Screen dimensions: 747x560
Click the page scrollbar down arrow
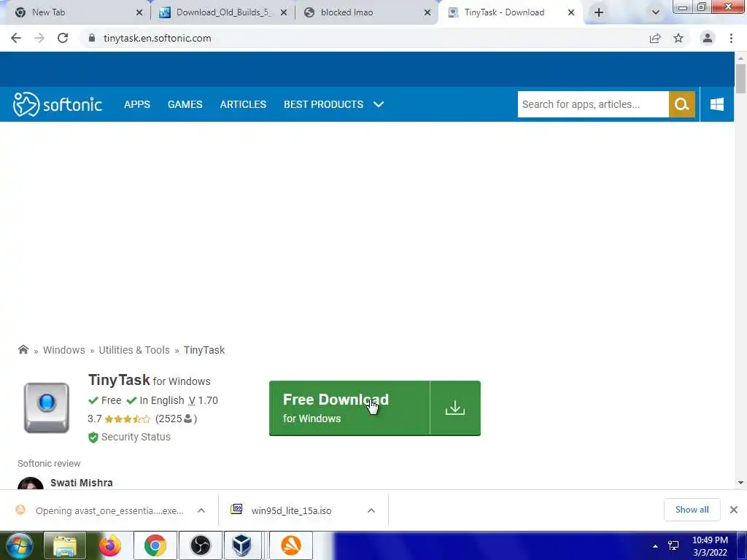740,483
